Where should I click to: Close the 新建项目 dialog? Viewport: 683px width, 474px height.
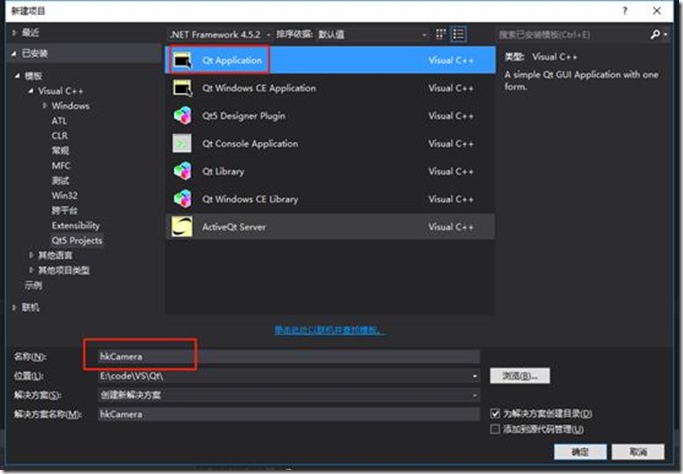[x=657, y=11]
